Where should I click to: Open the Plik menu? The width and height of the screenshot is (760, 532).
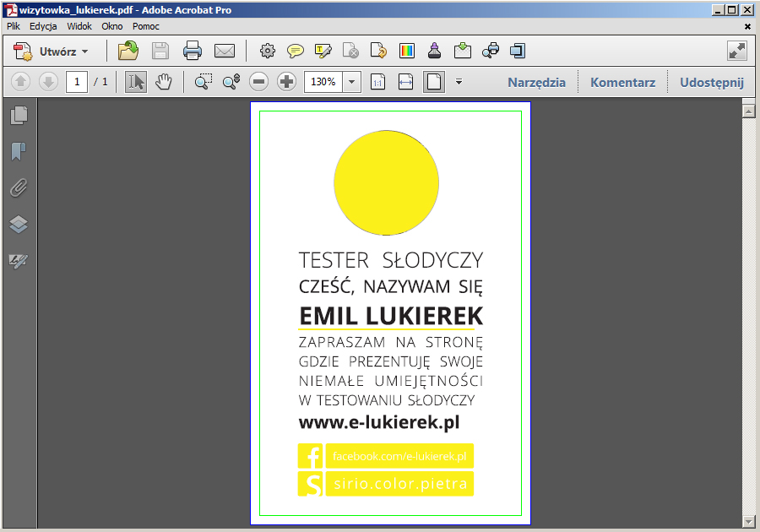[x=13, y=26]
